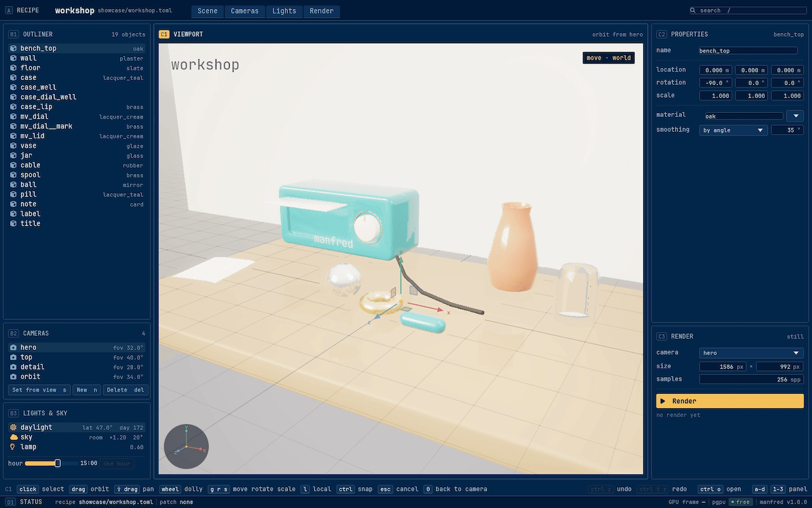Click the smoothing angle field '35 °'
812x508 pixels.
(787, 130)
